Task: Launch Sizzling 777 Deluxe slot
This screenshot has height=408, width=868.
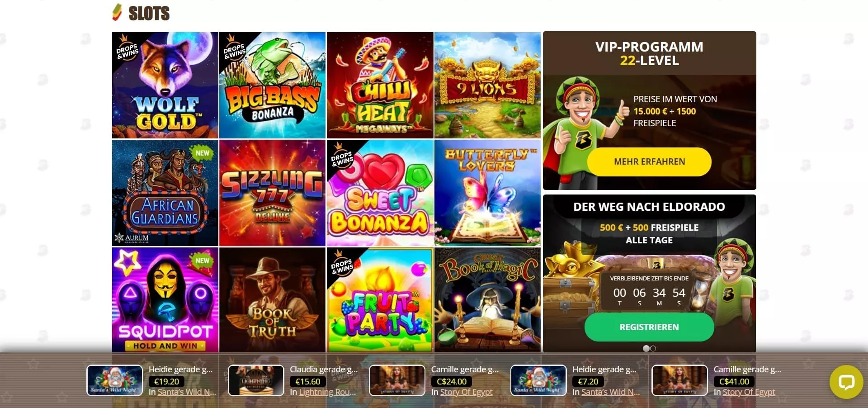Action: point(272,193)
